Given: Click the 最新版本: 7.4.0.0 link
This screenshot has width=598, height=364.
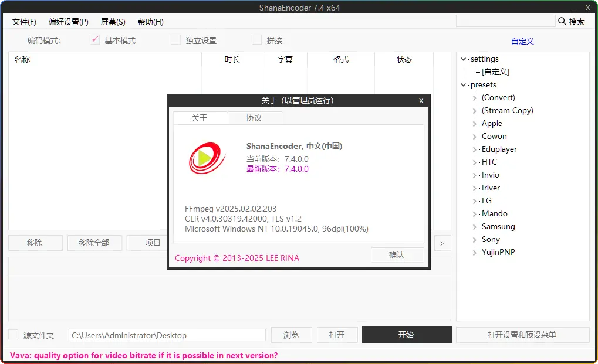Looking at the screenshot, I should click(277, 169).
